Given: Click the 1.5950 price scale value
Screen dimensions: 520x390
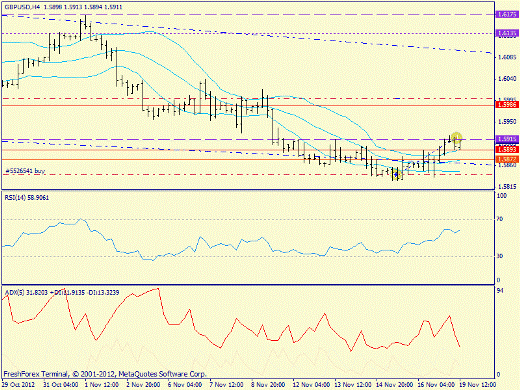Looking at the screenshot, I should [x=507, y=122].
